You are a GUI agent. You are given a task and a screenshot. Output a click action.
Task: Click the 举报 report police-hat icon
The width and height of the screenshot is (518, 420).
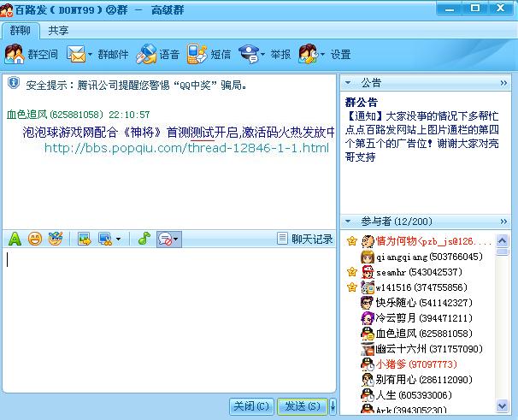249,54
